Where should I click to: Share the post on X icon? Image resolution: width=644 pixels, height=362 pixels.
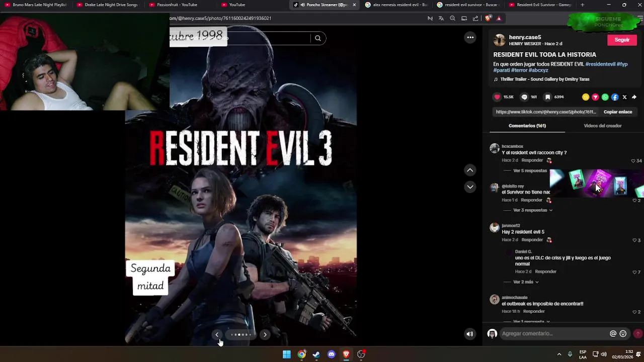pyautogui.click(x=624, y=97)
